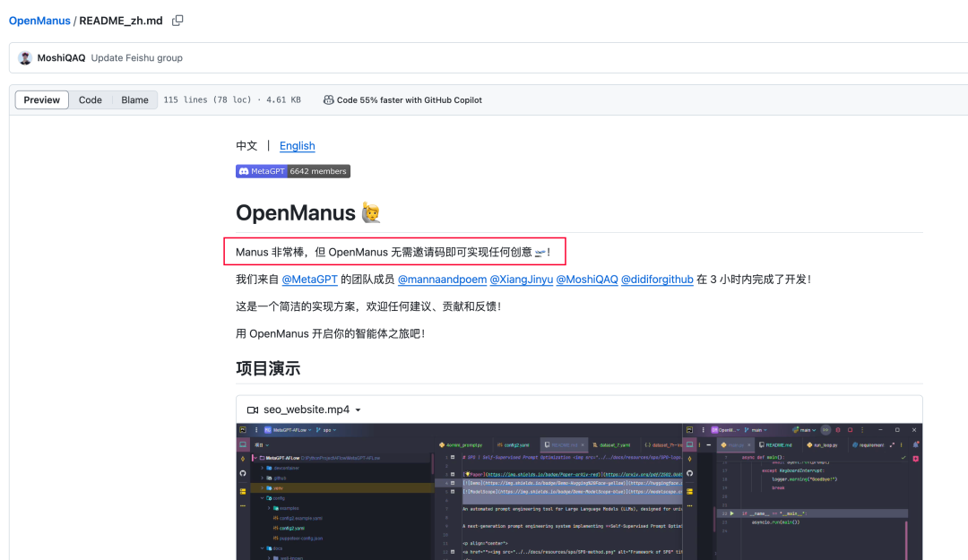Click README_zh.md in the breadcrumb
Screen dimensions: 968x560
pyautogui.click(x=121, y=21)
